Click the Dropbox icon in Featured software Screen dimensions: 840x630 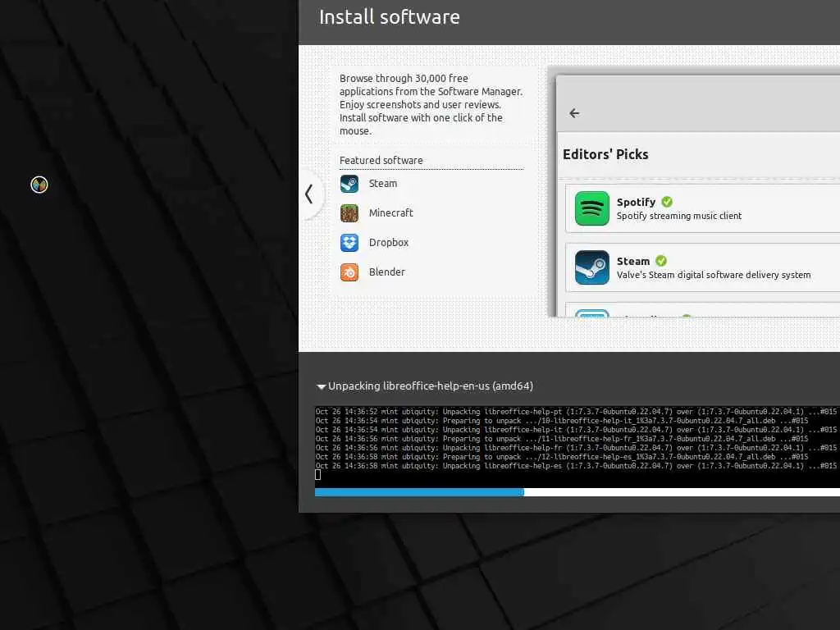coord(349,243)
